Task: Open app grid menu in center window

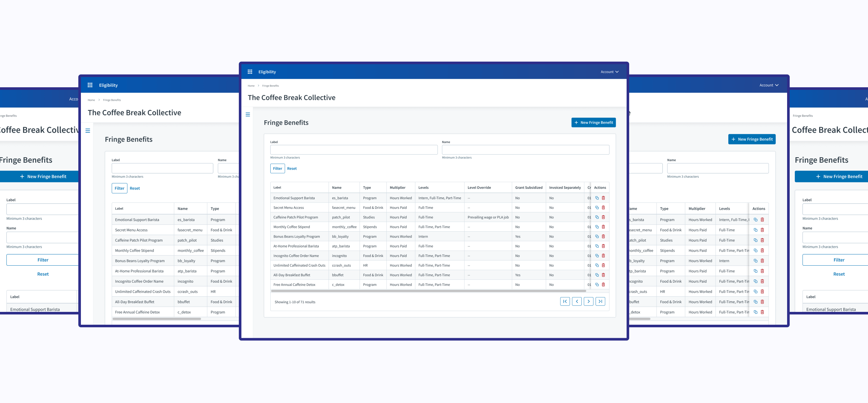Action: [250, 72]
